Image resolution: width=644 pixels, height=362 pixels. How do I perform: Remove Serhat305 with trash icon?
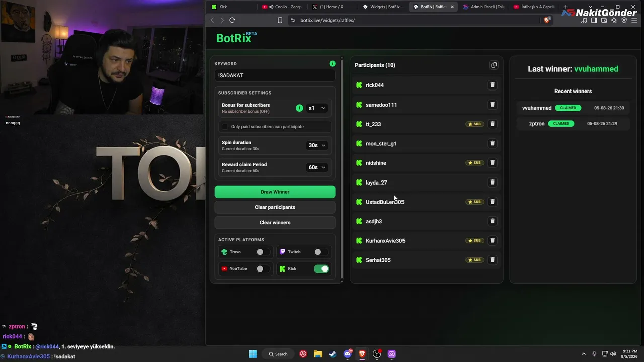pos(493,260)
